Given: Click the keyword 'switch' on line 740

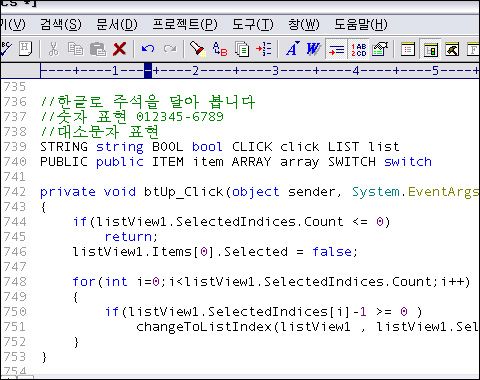Looking at the screenshot, I should coord(408,162).
